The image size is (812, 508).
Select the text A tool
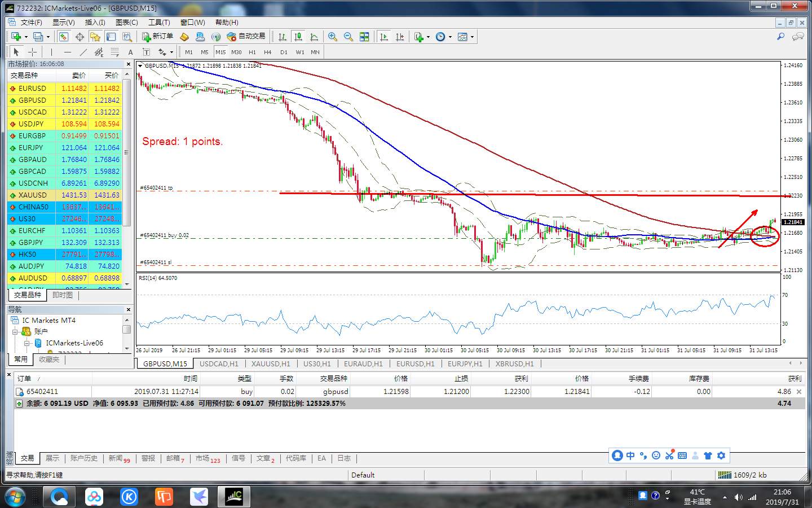pos(130,52)
